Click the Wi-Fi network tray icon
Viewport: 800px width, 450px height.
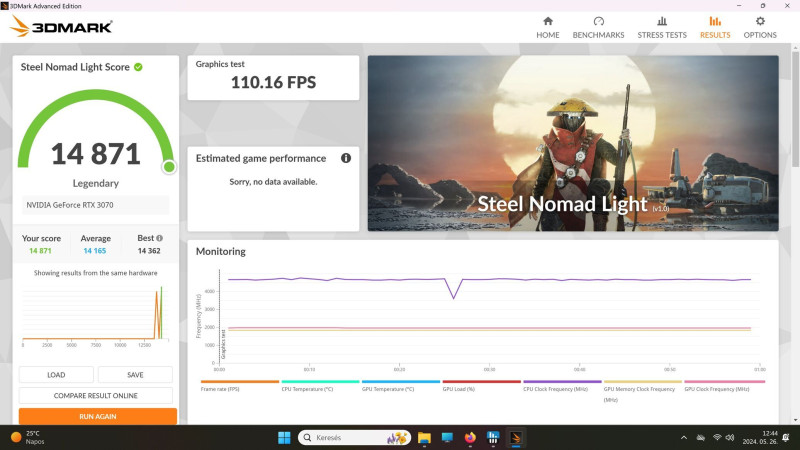click(717, 437)
